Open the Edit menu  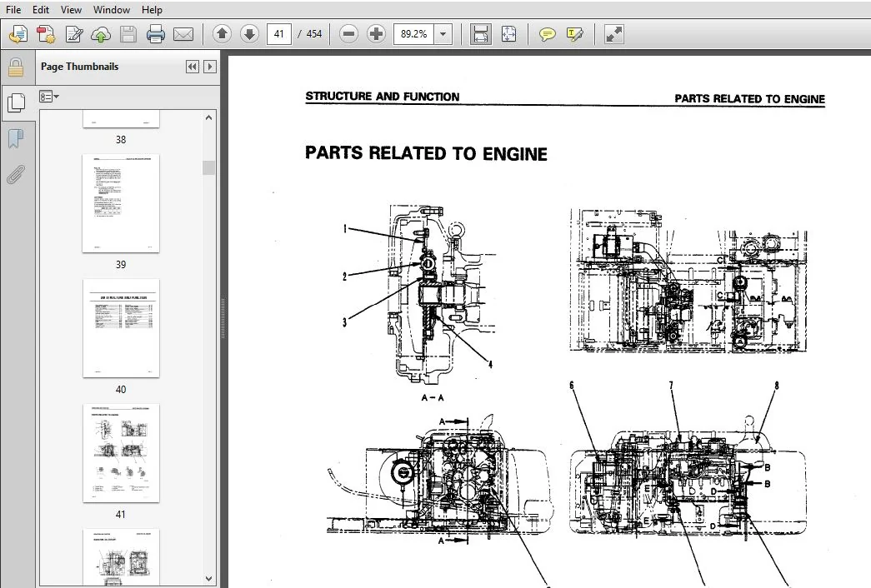click(41, 10)
